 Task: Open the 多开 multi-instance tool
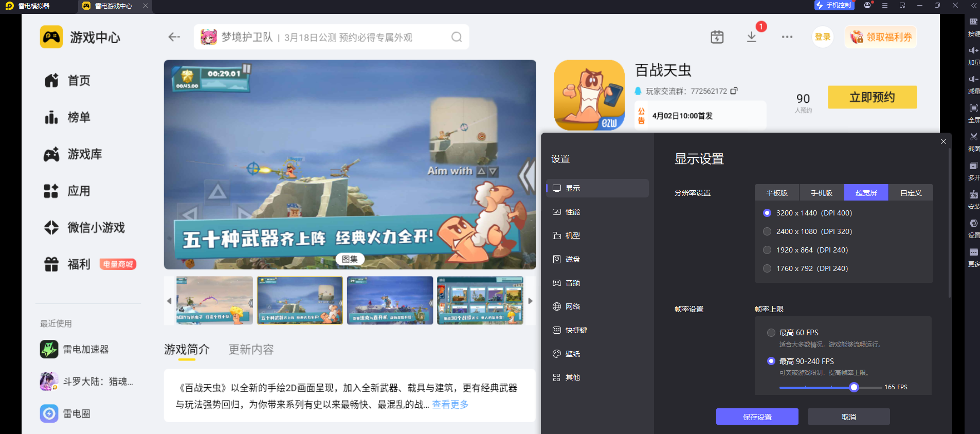[973, 171]
